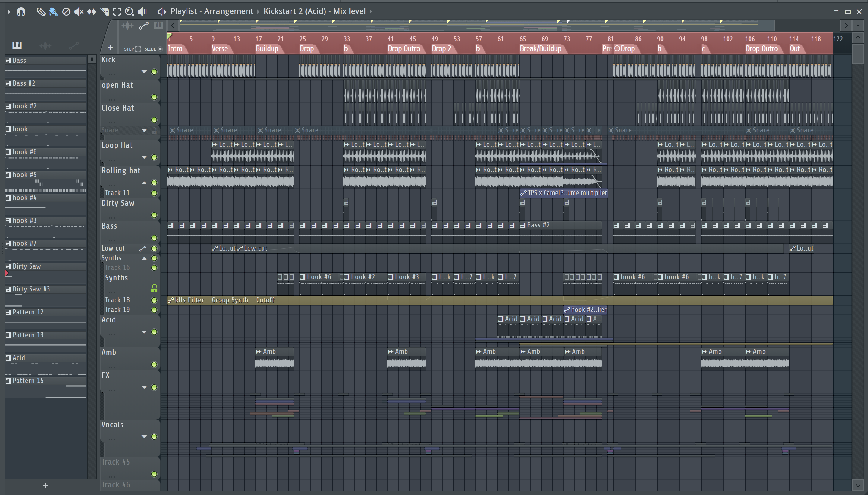Select the Delete tool
The image size is (868, 495).
[66, 11]
